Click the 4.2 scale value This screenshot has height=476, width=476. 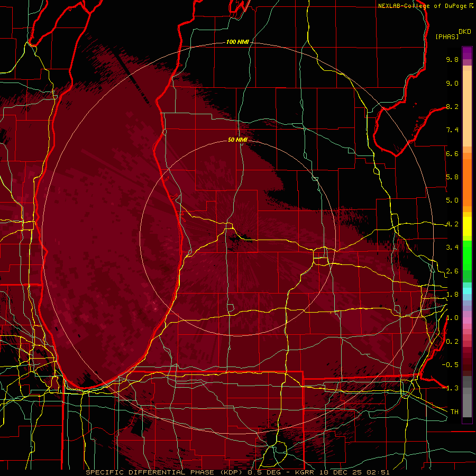pyautogui.click(x=452, y=224)
